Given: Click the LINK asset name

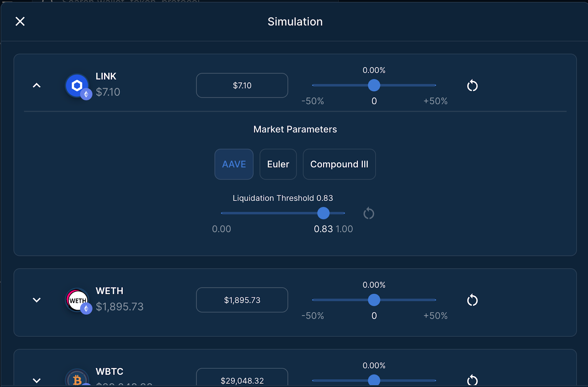Looking at the screenshot, I should (x=106, y=76).
